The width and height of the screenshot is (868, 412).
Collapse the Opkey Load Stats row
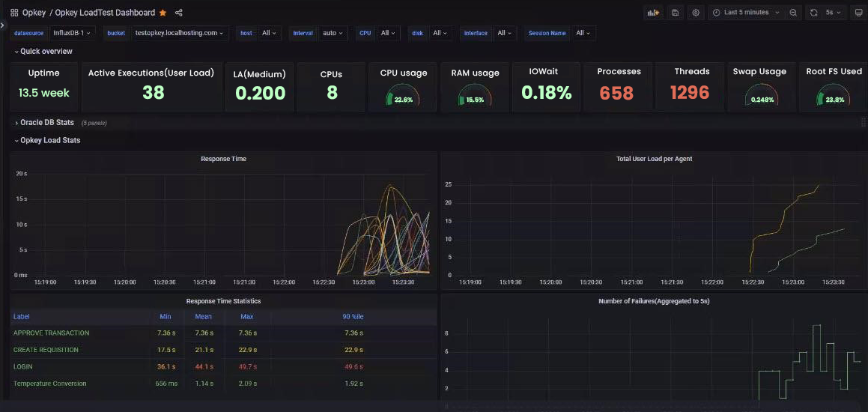coord(48,141)
